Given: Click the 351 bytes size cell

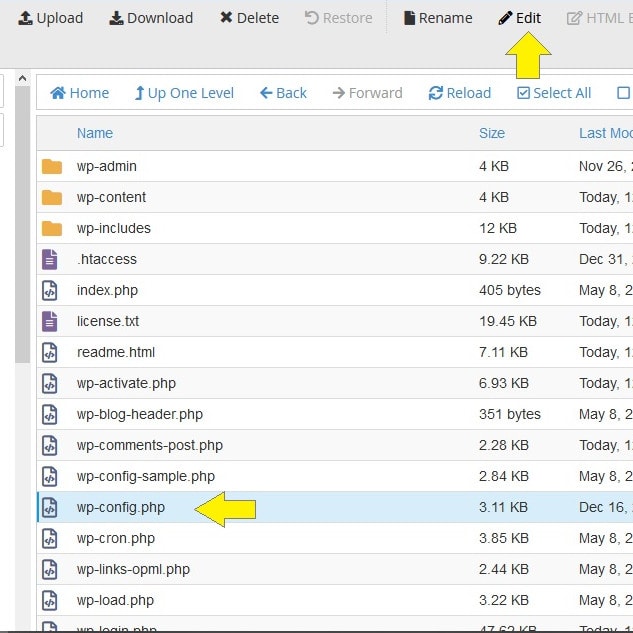Looking at the screenshot, I should pyautogui.click(x=510, y=415).
